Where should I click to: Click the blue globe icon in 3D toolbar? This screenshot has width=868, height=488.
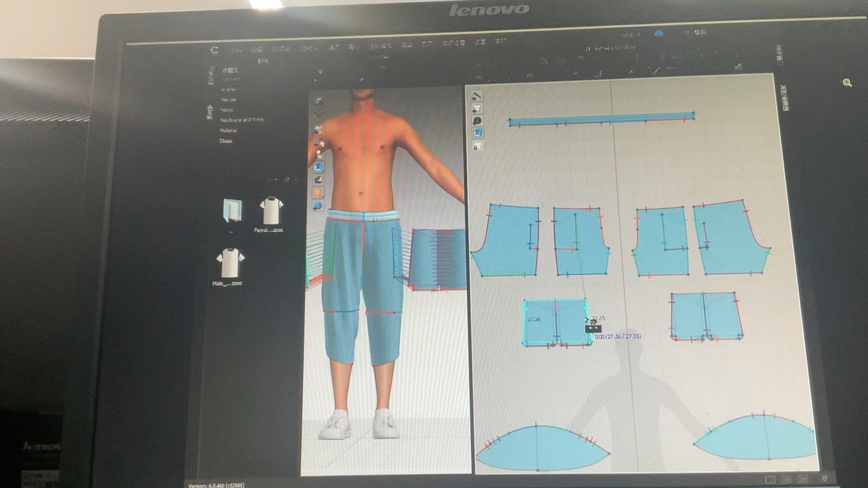tap(318, 206)
